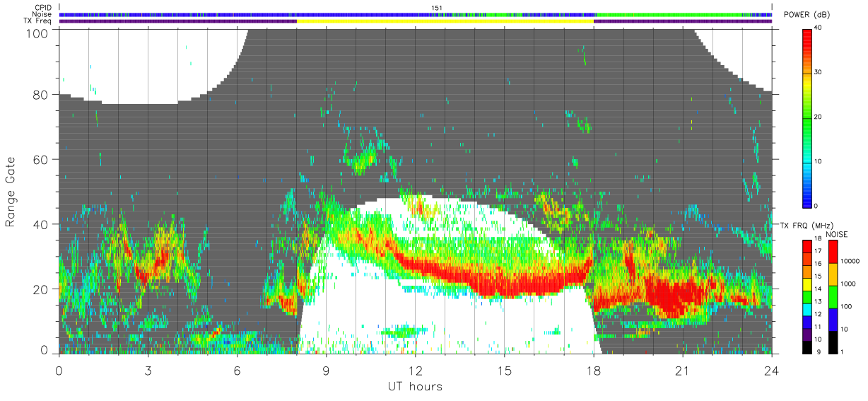Select the 21 tick on UT hours axis
The height and width of the screenshot is (401, 868).
(x=682, y=370)
